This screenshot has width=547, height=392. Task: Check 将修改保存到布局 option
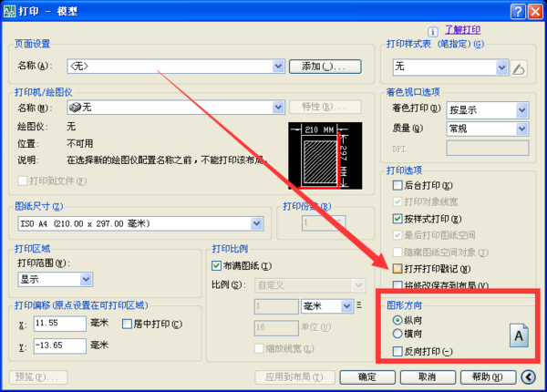[397, 285]
